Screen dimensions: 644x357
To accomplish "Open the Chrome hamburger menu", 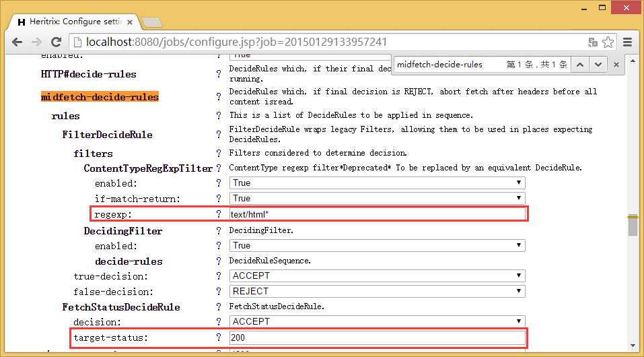I will point(627,42).
